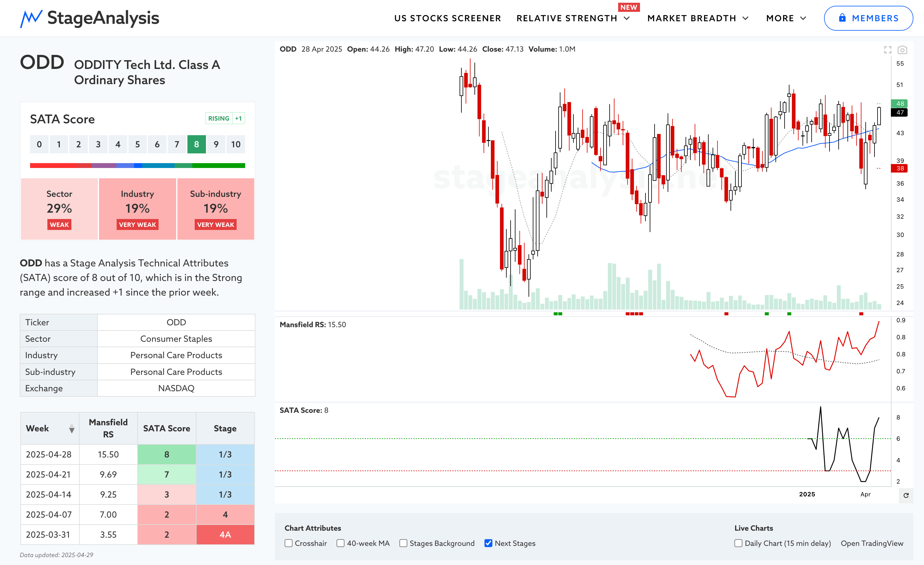Click the Sub-industry 19% Very Weak card
The height and width of the screenshot is (565, 924).
[x=216, y=209]
